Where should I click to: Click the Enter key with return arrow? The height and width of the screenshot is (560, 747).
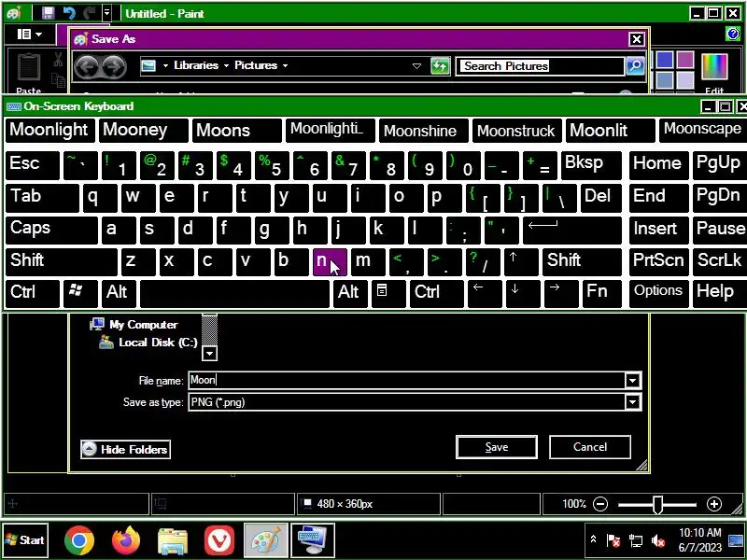(x=572, y=229)
